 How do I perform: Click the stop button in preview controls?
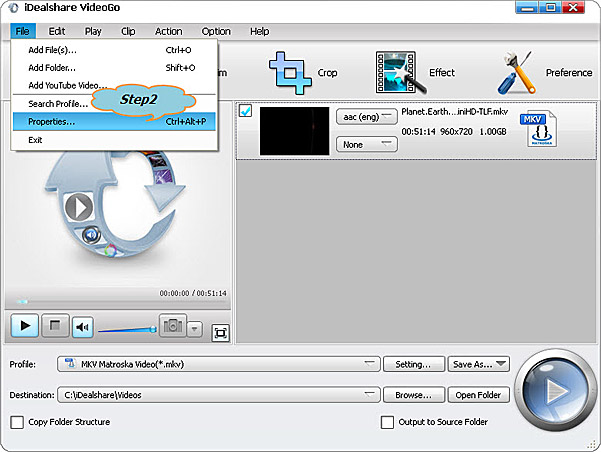(55, 326)
